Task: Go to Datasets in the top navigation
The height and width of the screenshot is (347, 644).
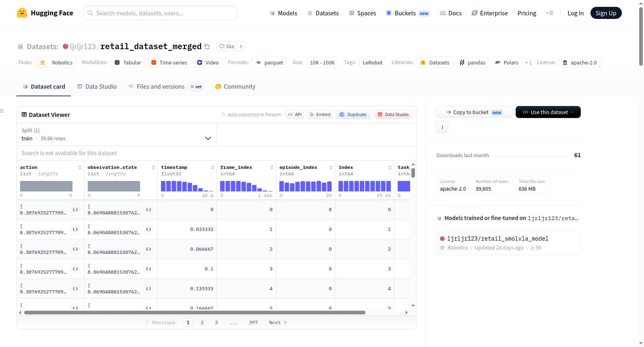Action: pyautogui.click(x=323, y=13)
